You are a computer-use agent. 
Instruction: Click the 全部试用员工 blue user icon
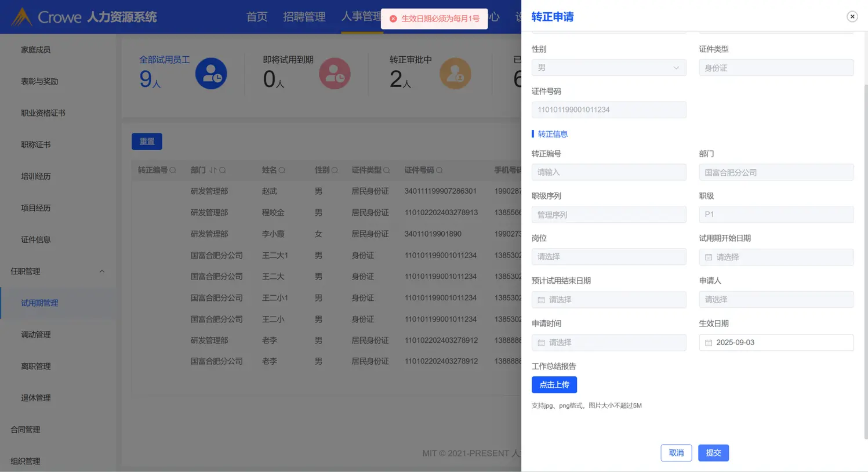[x=211, y=74]
